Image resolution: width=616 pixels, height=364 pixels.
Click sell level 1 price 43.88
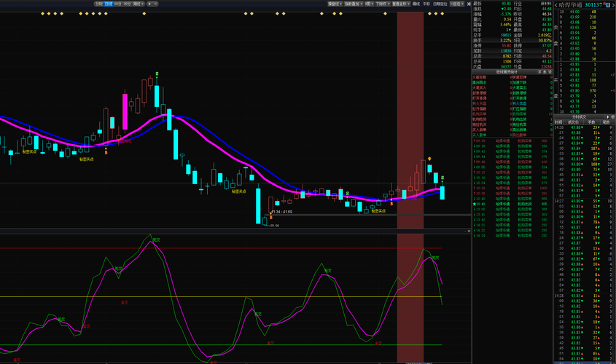click(574, 59)
